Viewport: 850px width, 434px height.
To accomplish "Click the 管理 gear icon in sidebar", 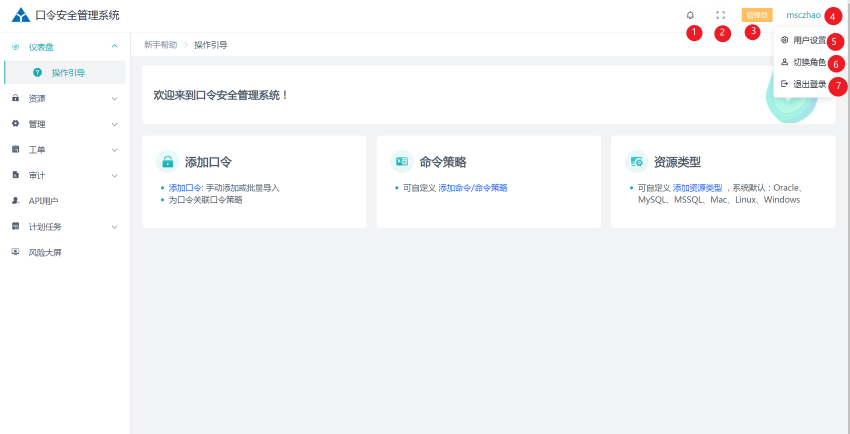I will pos(15,124).
